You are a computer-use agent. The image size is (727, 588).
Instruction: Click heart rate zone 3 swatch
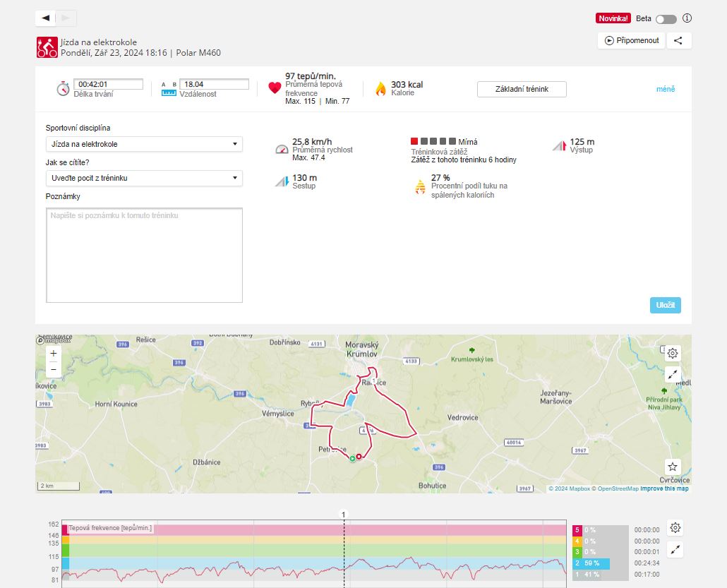click(x=577, y=552)
